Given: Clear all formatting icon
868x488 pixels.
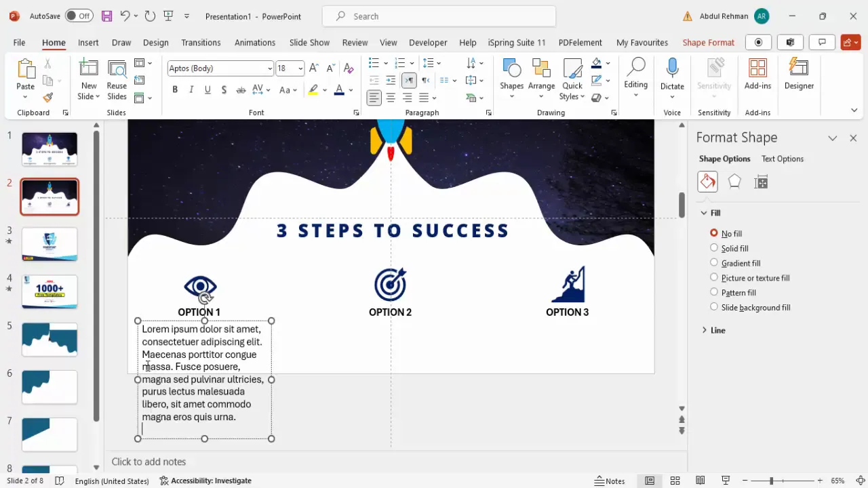Looking at the screenshot, I should pyautogui.click(x=349, y=68).
